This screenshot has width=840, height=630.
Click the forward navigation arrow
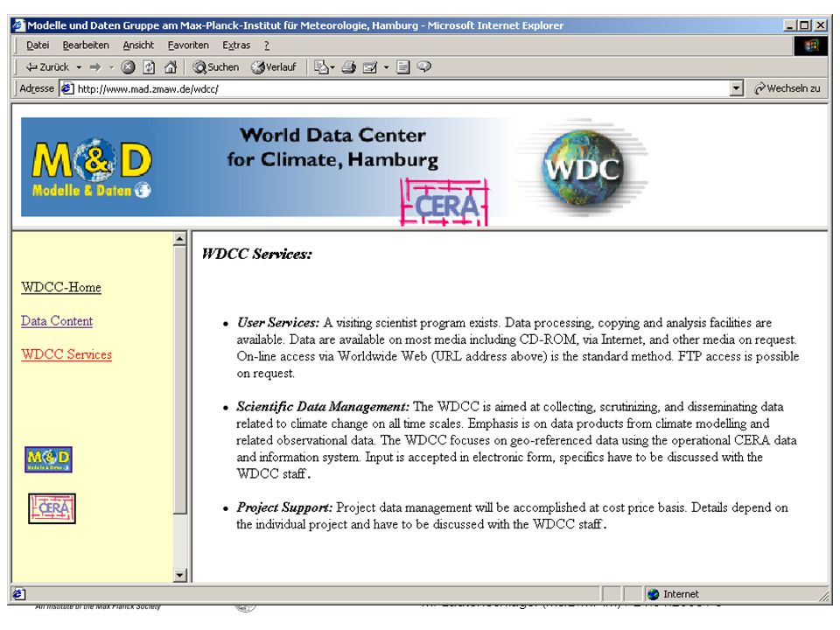tap(95, 67)
